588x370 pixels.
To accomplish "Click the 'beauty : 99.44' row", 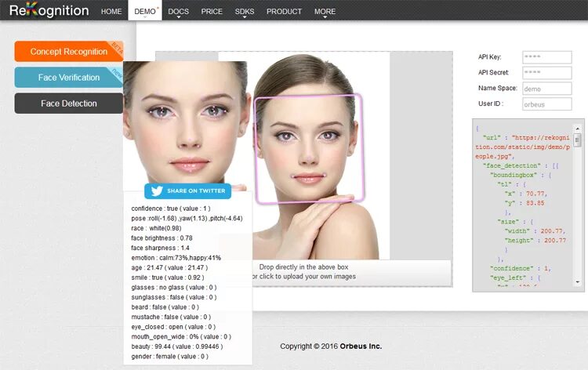I will point(177,346).
